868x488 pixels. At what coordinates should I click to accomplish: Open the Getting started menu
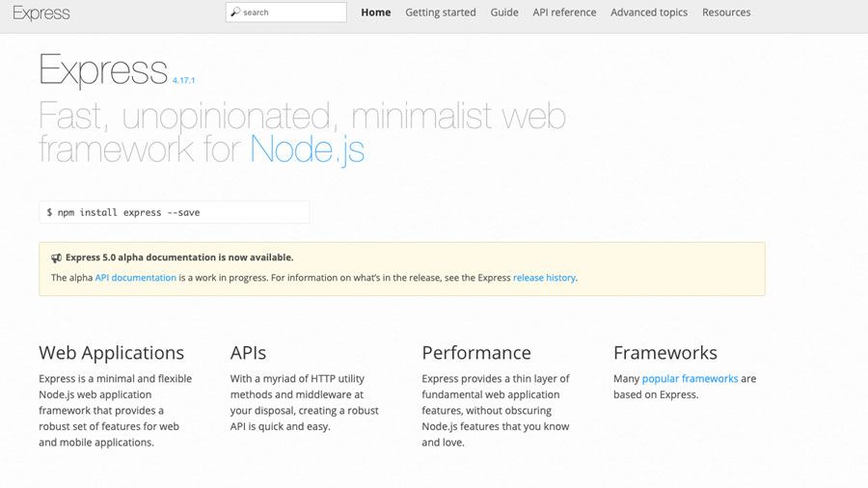pyautogui.click(x=440, y=13)
